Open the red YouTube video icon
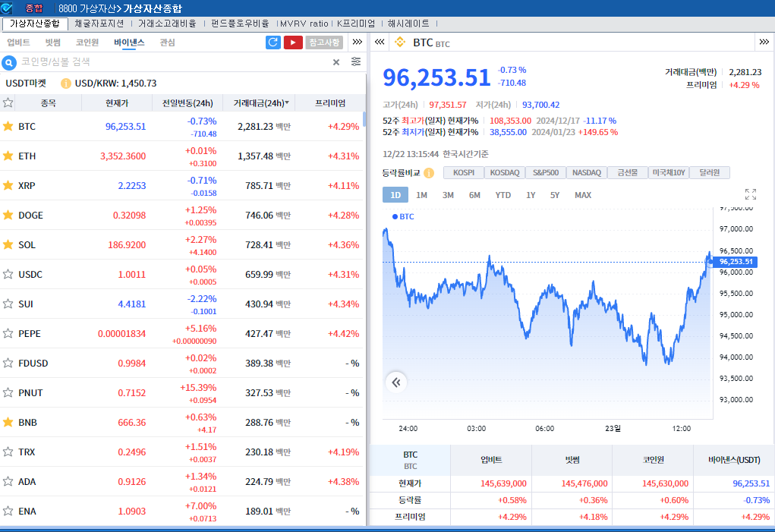This screenshot has width=775, height=532. pos(293,42)
